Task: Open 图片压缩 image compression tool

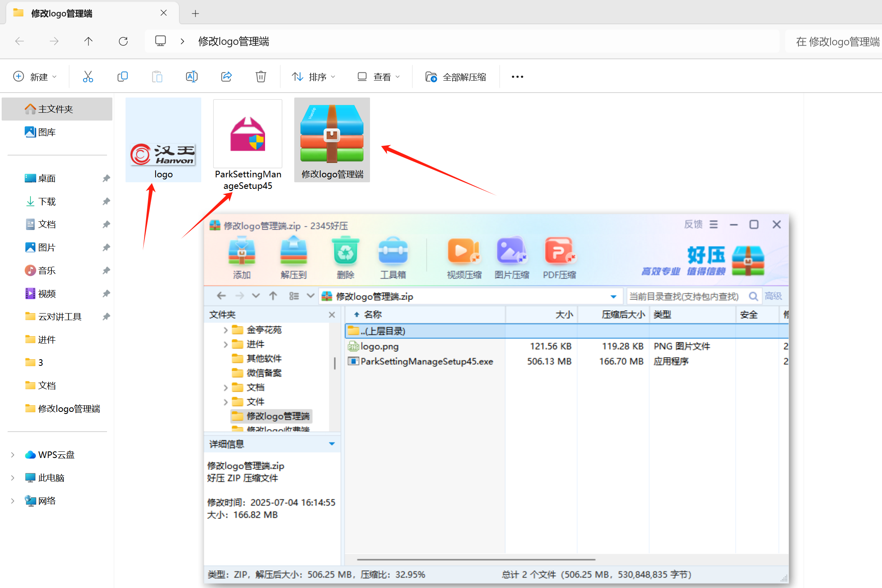Action: click(512, 258)
